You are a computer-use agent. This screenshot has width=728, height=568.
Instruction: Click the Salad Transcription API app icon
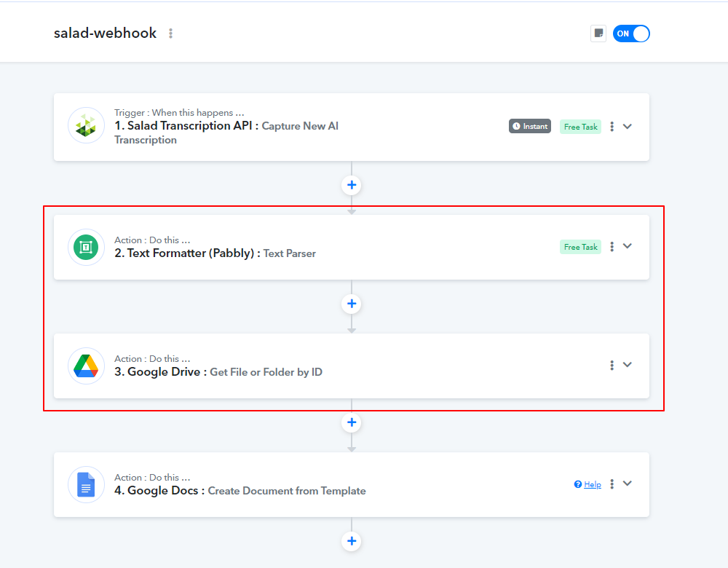click(87, 126)
